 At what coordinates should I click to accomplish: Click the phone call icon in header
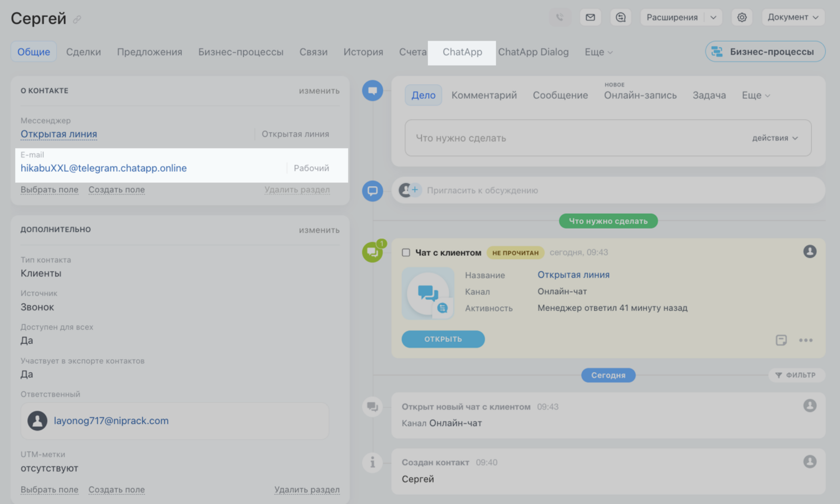pyautogui.click(x=560, y=17)
